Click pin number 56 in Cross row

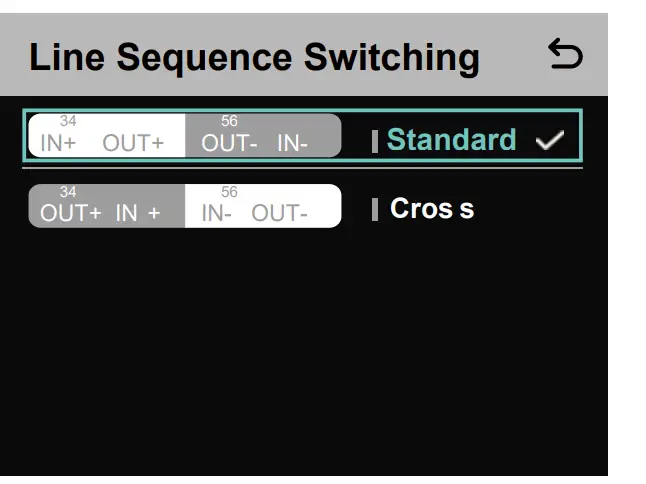pos(229,192)
